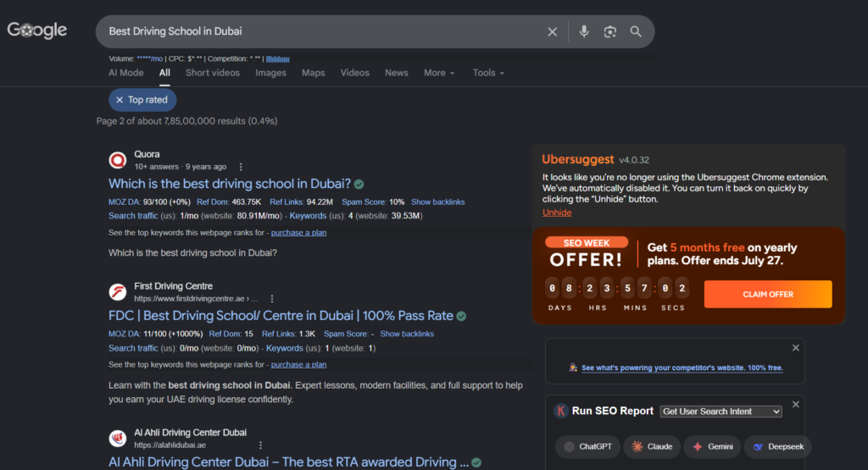Open Quora result Which is the best driving school
This screenshot has height=470, width=868.
(230, 184)
